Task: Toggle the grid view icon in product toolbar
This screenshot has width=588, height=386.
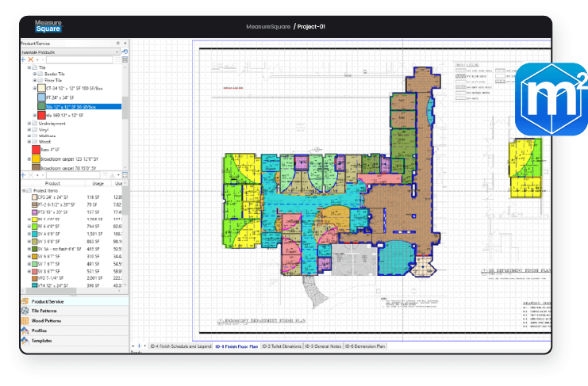Action: (124, 59)
